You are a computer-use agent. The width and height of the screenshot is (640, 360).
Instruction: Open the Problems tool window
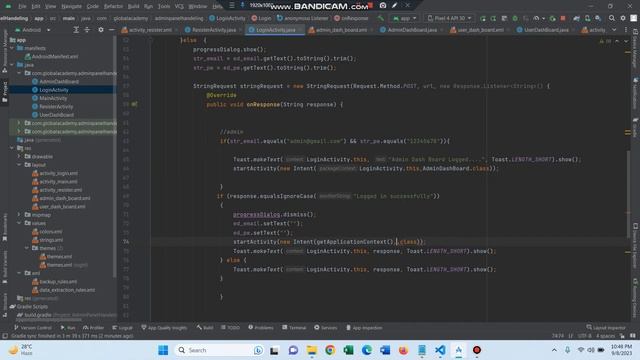(x=261, y=328)
